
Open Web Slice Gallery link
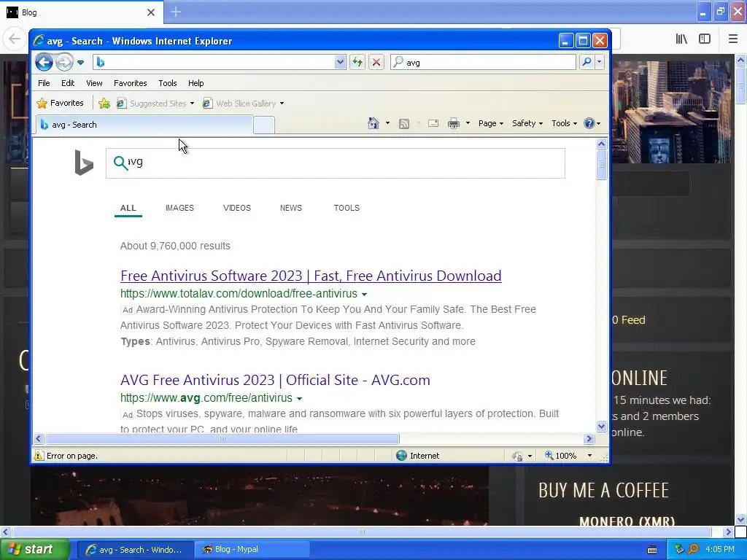pos(243,104)
